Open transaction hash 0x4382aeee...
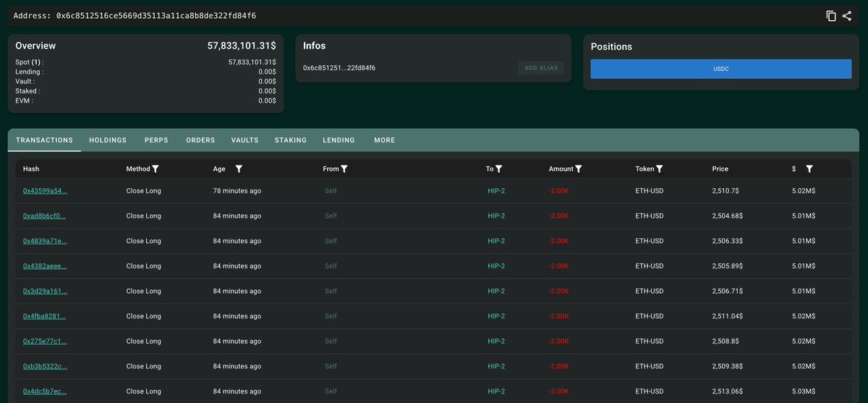Image resolution: width=868 pixels, height=403 pixels. coord(45,266)
